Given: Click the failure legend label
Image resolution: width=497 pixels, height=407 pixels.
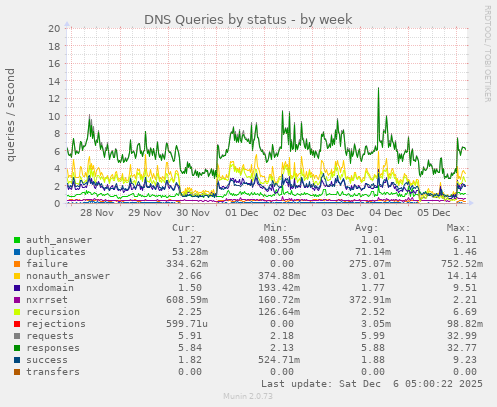Looking at the screenshot, I should [x=47, y=264].
